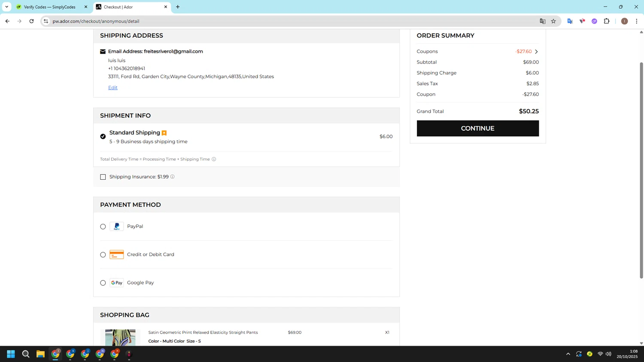Open Wi-Fi network settings in tray
The height and width of the screenshot is (362, 644).
pyautogui.click(x=600, y=354)
